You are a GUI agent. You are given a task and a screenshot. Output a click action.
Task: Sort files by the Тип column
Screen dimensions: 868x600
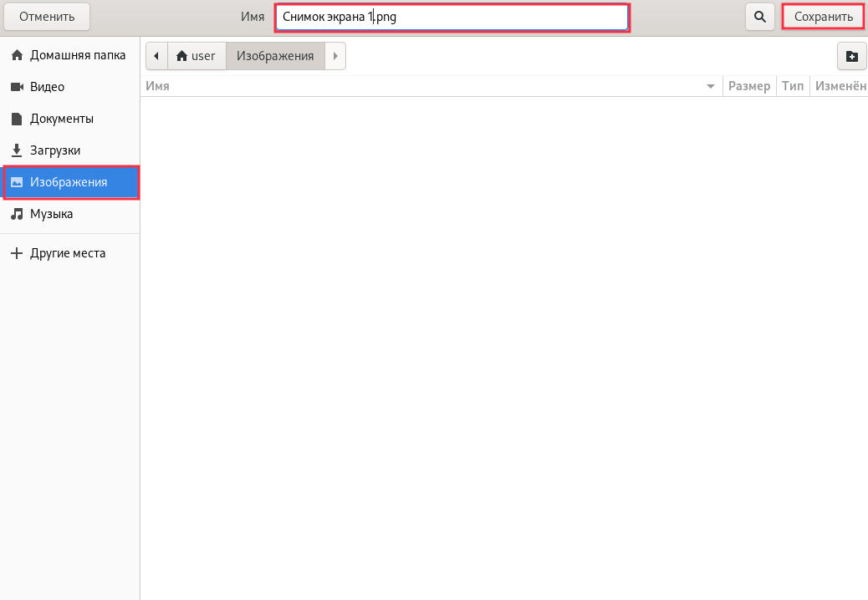coord(792,86)
